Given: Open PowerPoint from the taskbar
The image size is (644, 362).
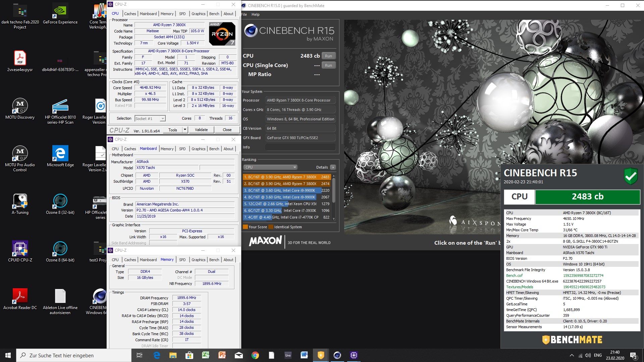Looking at the screenshot, I should click(222, 355).
